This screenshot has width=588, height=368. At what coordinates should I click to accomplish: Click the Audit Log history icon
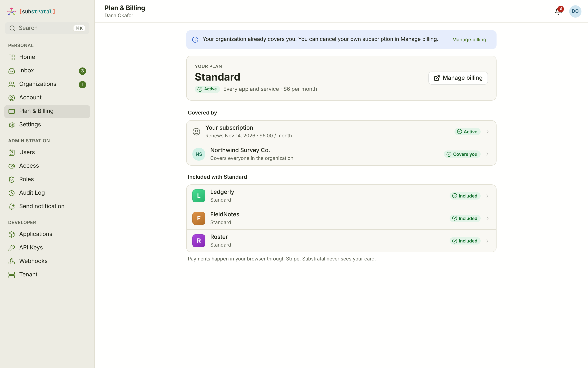12,193
